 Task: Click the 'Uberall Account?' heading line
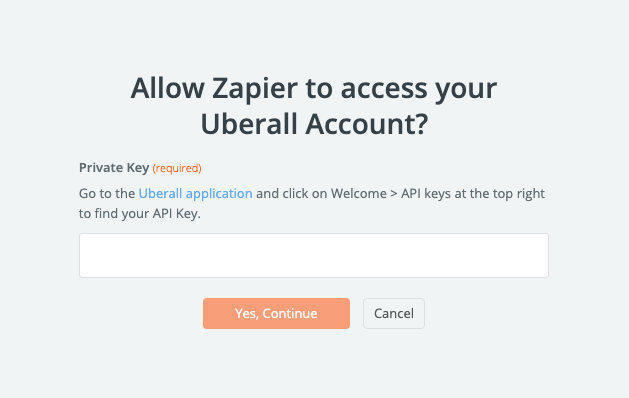pyautogui.click(x=314, y=124)
